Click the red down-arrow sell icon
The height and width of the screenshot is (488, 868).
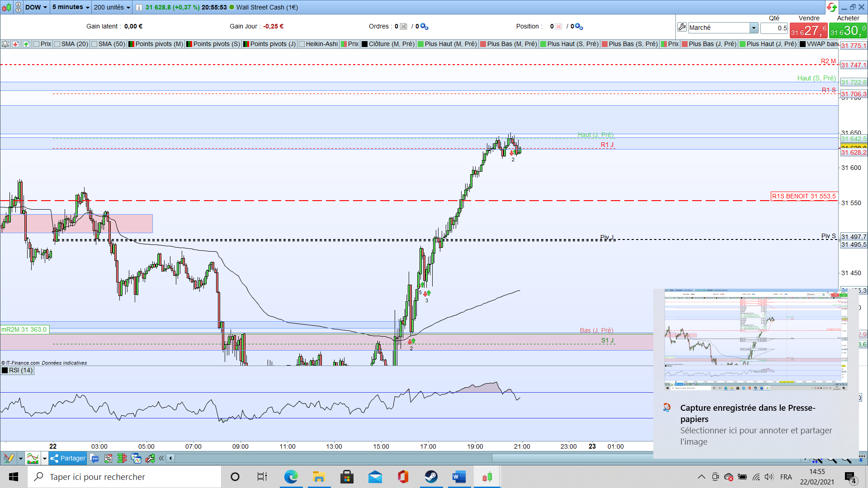15,44
